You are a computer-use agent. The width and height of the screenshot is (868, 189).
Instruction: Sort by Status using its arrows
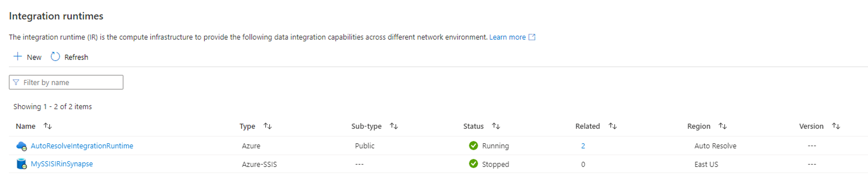pyautogui.click(x=496, y=126)
